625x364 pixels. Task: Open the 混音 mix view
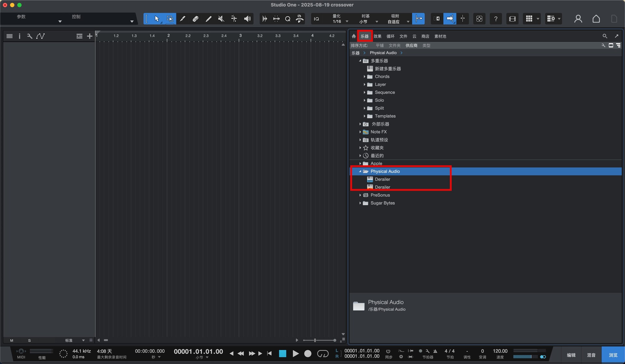click(591, 355)
